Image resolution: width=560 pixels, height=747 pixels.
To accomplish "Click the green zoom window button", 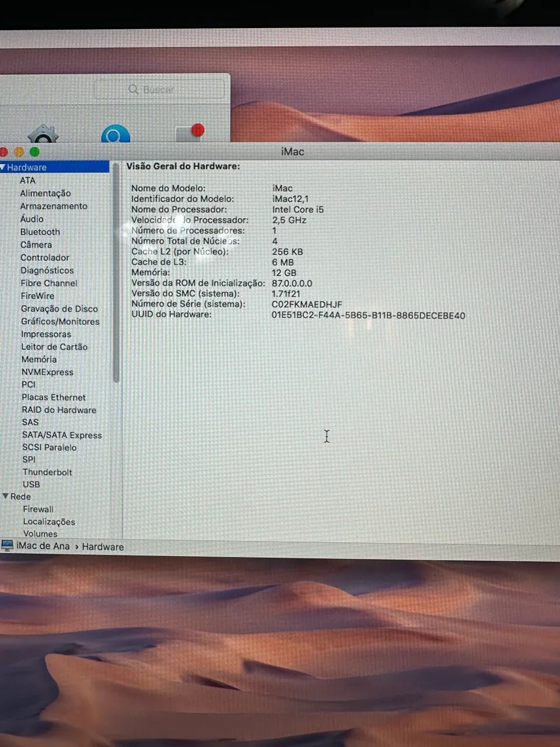I will (34, 152).
